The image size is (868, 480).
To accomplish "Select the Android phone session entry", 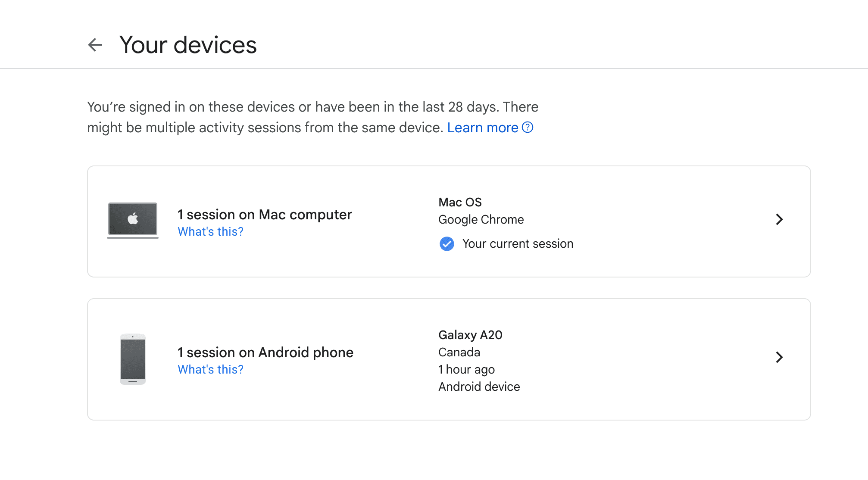I will coord(265,352).
